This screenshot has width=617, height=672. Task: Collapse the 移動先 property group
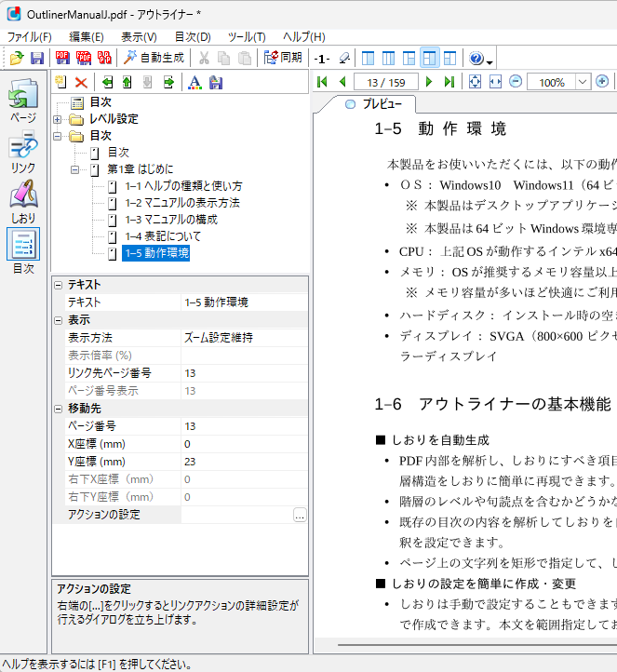click(x=58, y=409)
